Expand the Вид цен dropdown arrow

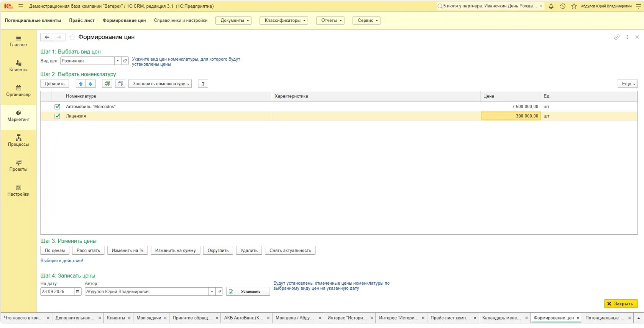[118, 61]
